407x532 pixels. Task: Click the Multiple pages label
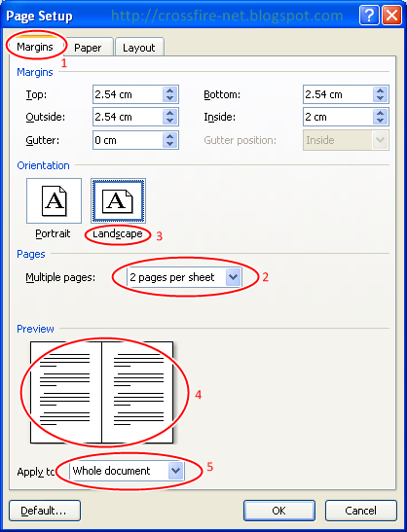click(60, 277)
